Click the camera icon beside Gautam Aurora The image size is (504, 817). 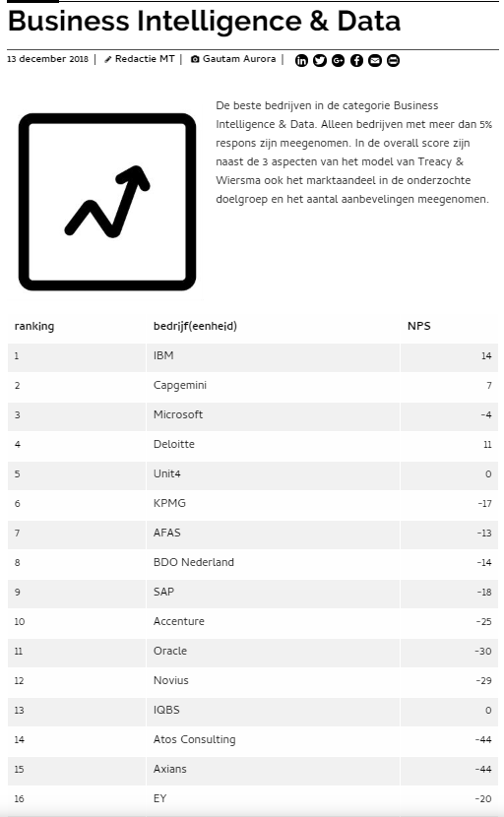(x=195, y=59)
